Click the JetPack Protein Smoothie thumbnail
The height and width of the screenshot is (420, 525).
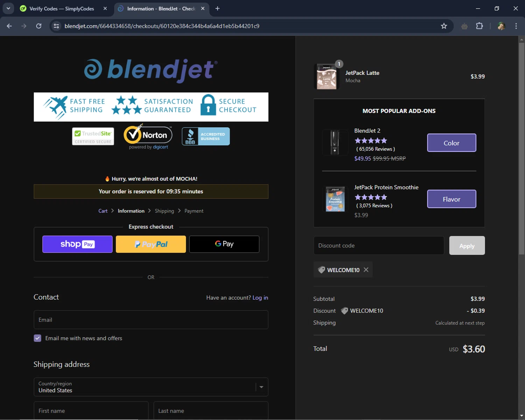click(335, 199)
